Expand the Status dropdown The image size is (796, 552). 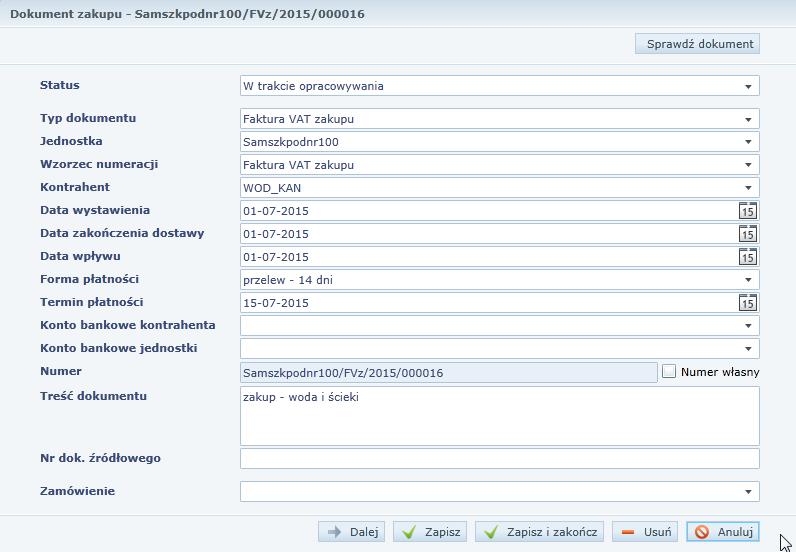pos(748,86)
